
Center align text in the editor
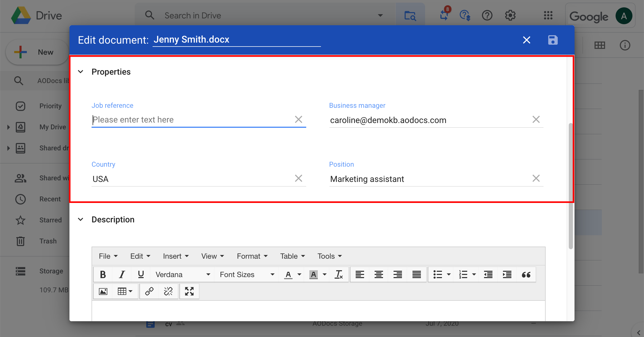click(x=379, y=274)
